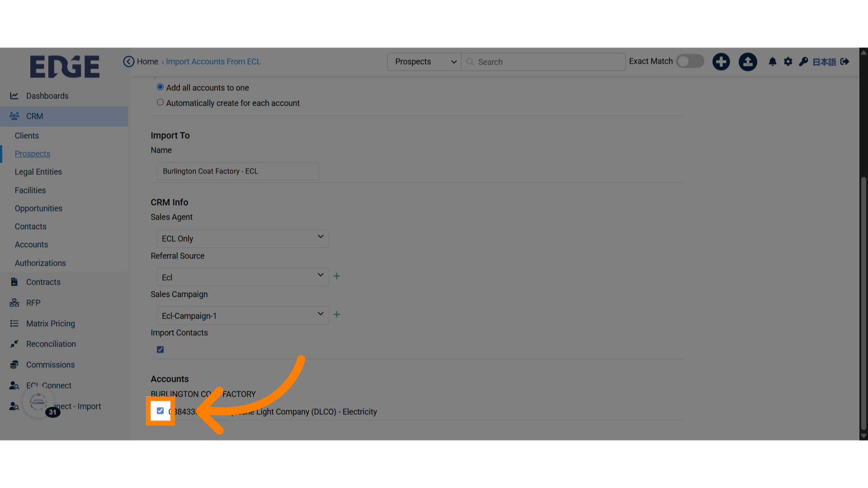Toggle the Light Company Electricity account checkbox
The height and width of the screenshot is (488, 868).
[160, 411]
